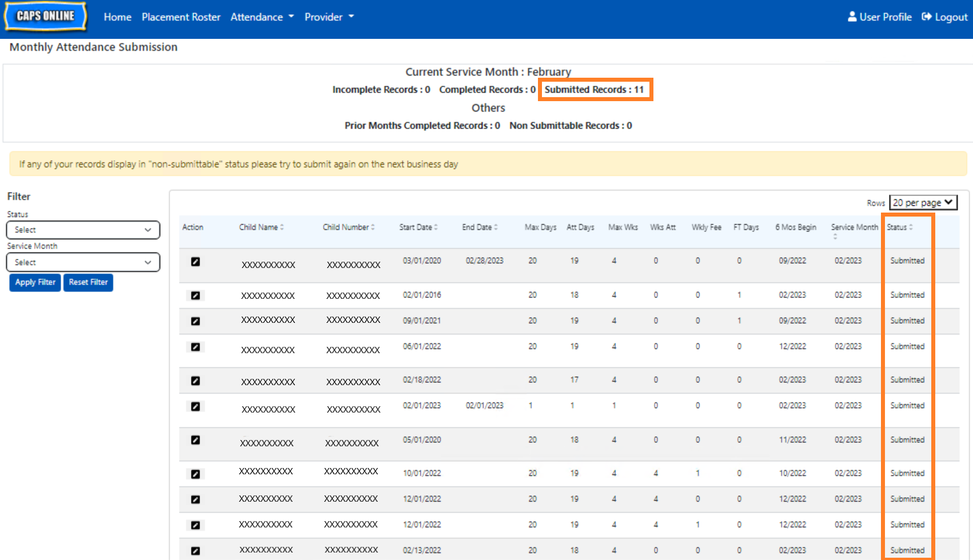This screenshot has height=560, width=973.
Task: Click edit icon for row starting 03/01/2020
Action: 196,262
